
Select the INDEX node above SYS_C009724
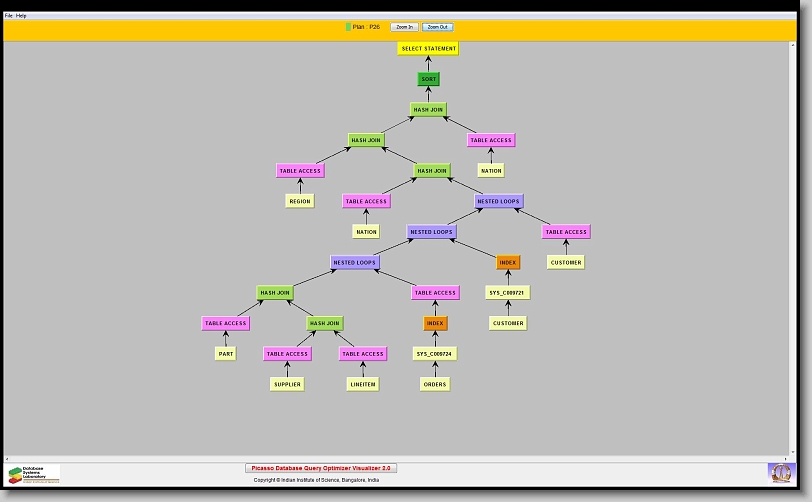coord(435,323)
